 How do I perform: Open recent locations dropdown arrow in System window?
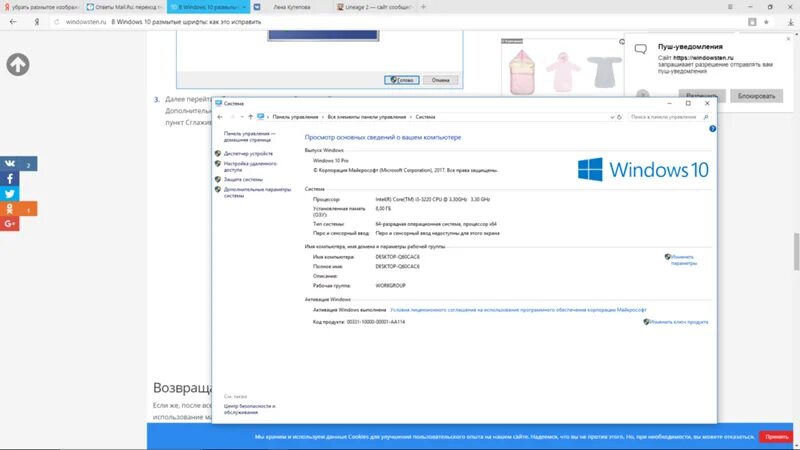242,117
